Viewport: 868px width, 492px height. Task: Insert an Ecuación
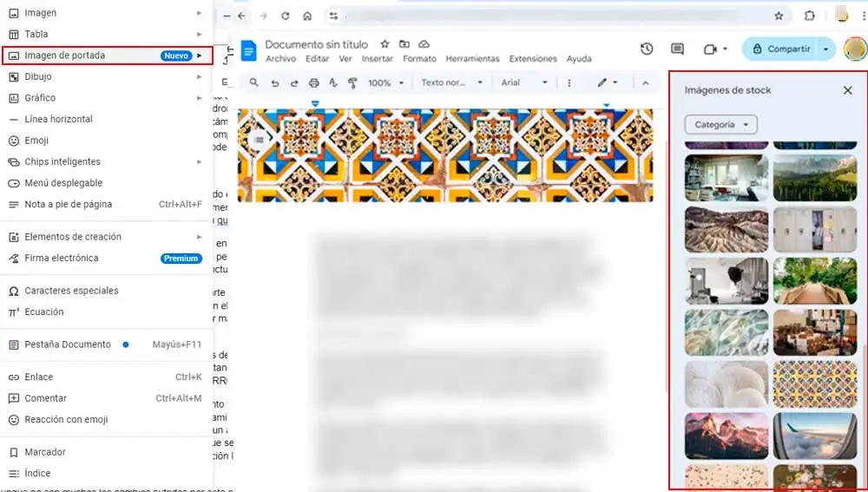[x=106, y=312]
